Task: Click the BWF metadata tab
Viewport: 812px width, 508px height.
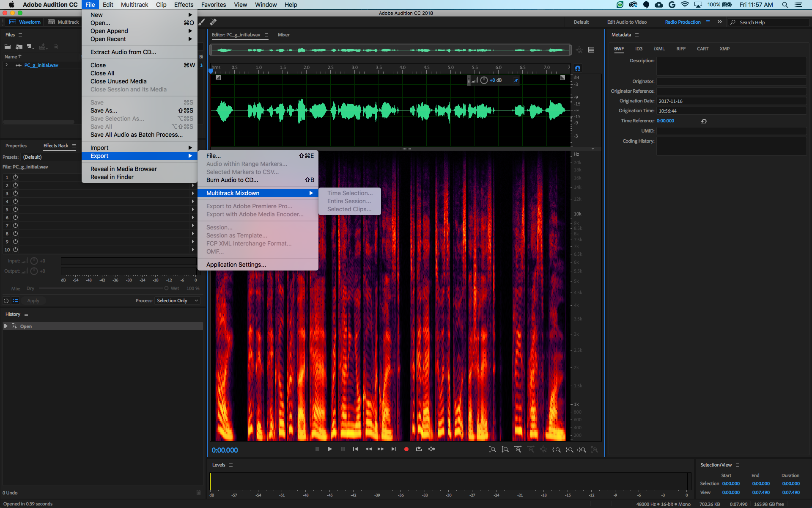Action: (619, 49)
